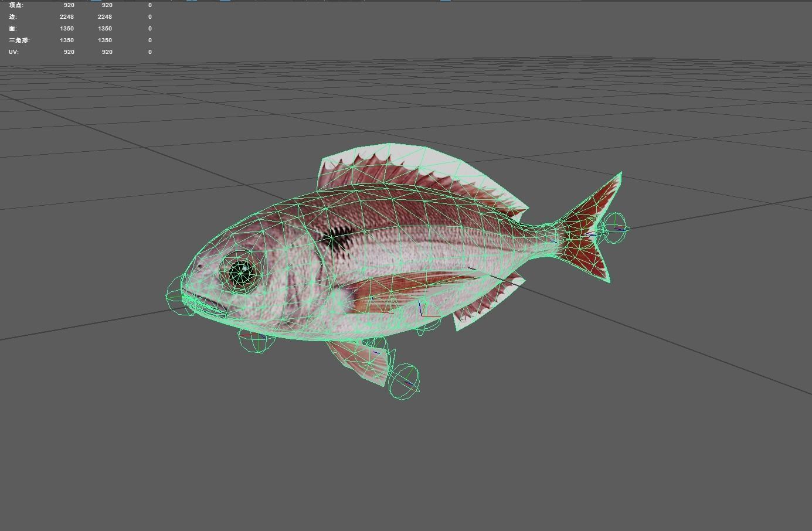The height and width of the screenshot is (531, 812).
Task: Click the 边 label in the poly count HUD
Action: pos(13,17)
